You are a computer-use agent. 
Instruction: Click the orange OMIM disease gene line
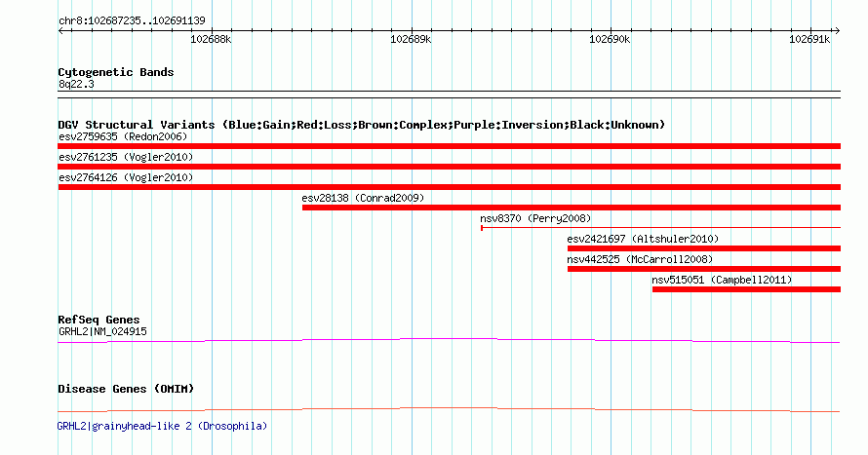coord(449,409)
